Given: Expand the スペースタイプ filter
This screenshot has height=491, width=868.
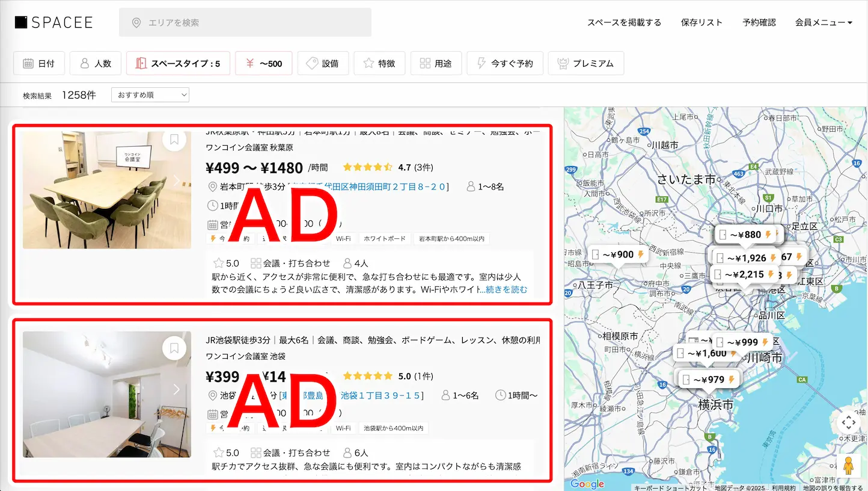Looking at the screenshot, I should (x=178, y=63).
